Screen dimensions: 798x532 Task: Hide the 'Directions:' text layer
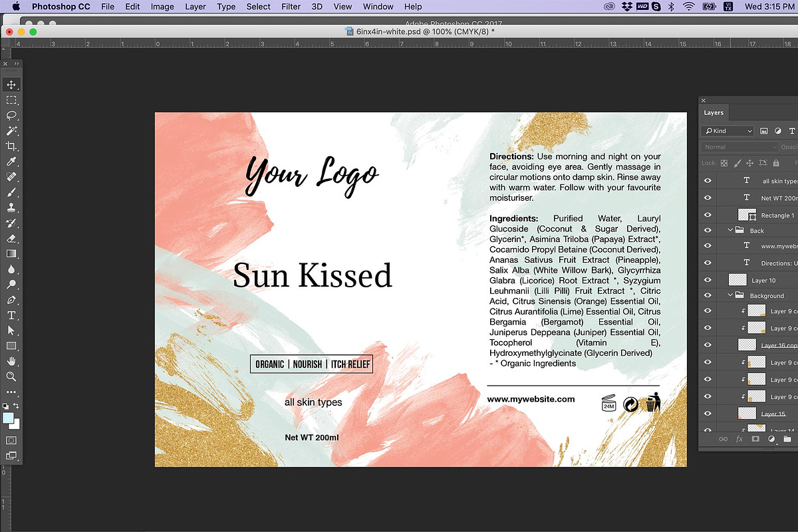click(708, 263)
